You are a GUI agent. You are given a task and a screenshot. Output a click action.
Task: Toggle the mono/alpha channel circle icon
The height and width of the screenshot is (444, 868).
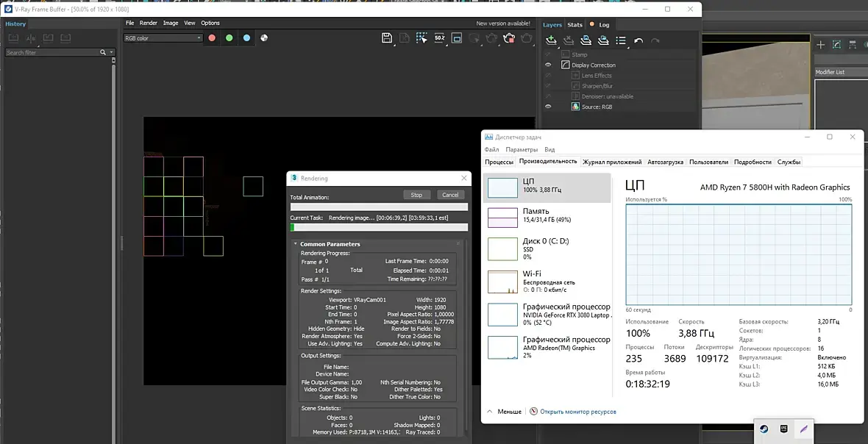(264, 38)
